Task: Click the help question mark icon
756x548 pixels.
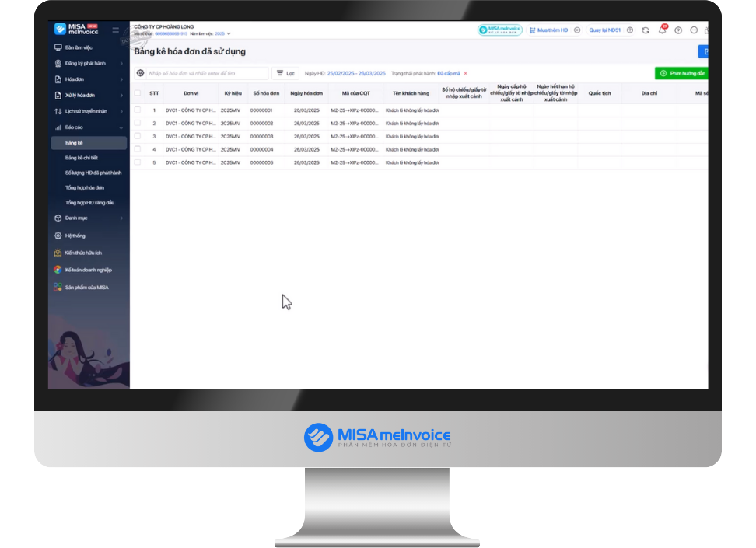Action: (x=678, y=30)
